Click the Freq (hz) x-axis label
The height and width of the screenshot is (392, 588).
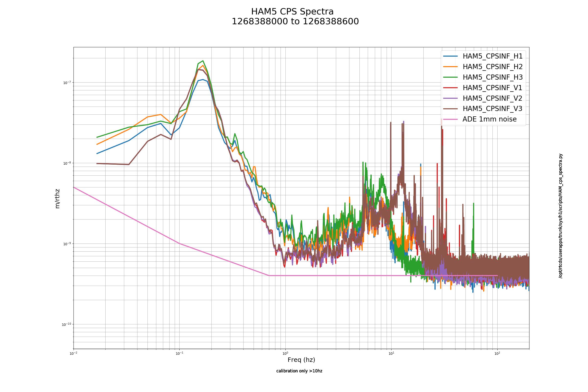tap(301, 360)
